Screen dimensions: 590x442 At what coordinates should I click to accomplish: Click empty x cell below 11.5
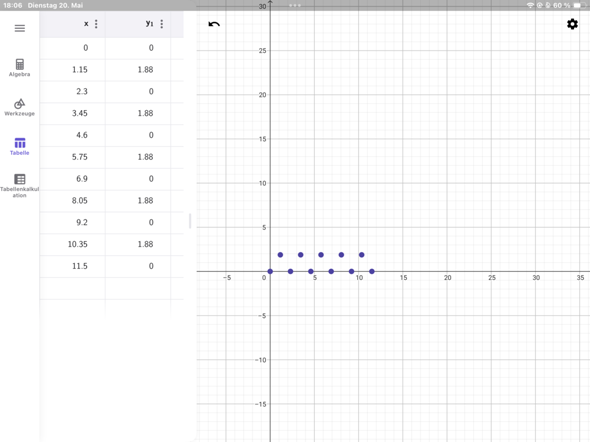(x=73, y=288)
